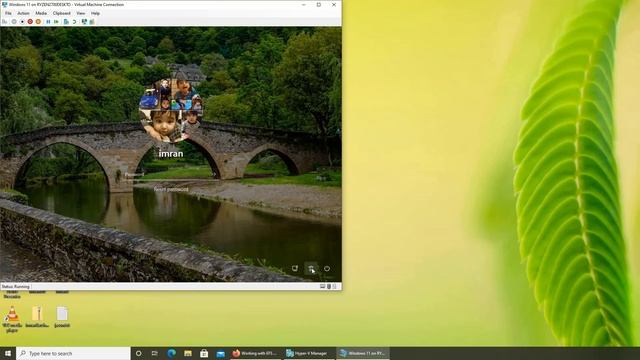Open File Explorer from the taskbar
Viewport: 640px width, 360px height.
[188, 353]
